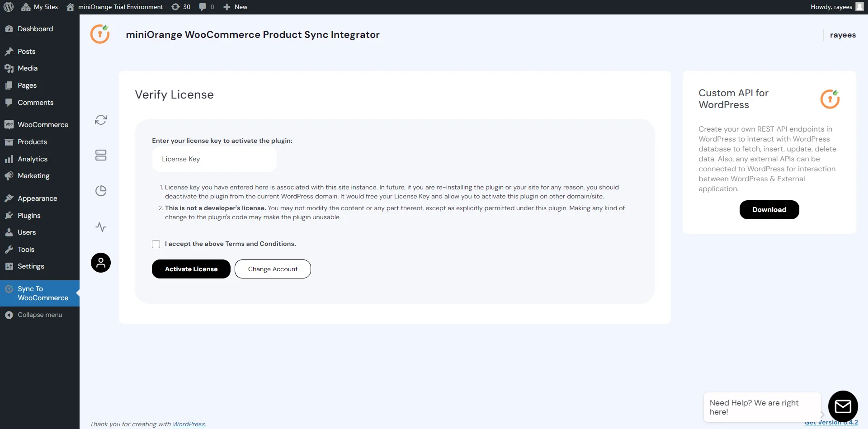Open the Analytics menu item
Image resolution: width=868 pixels, height=429 pixels.
coord(40,159)
